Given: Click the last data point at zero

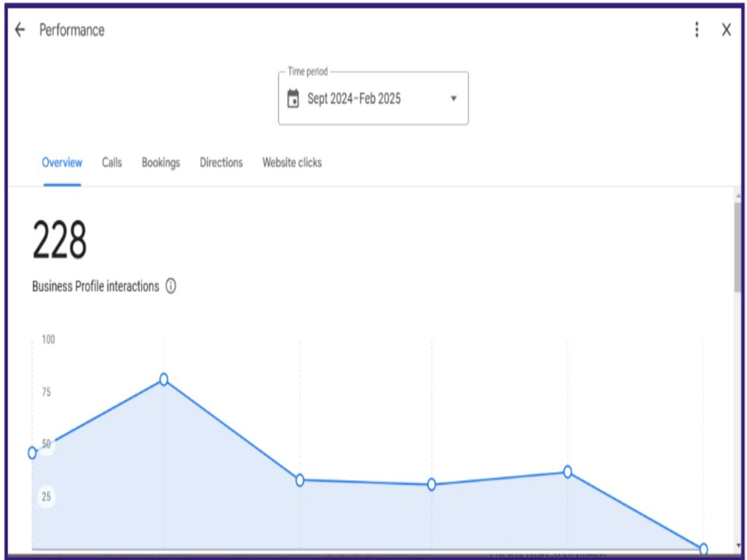Looking at the screenshot, I should (x=703, y=549).
